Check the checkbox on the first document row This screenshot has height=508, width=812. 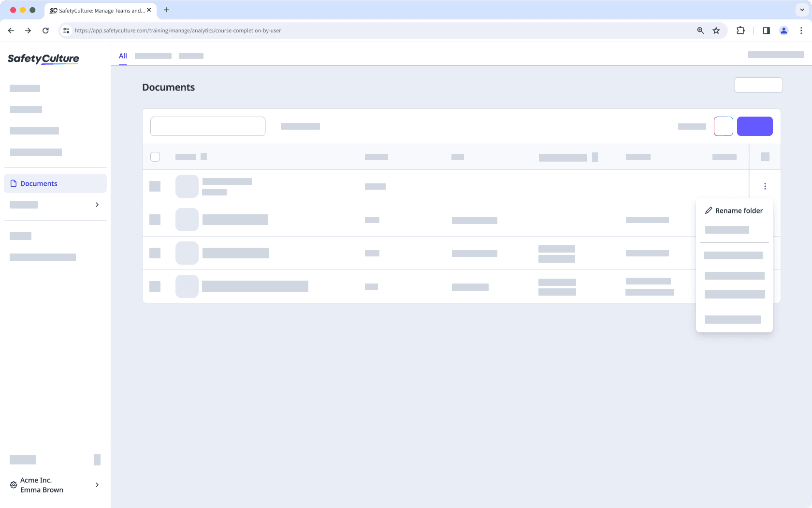155,186
